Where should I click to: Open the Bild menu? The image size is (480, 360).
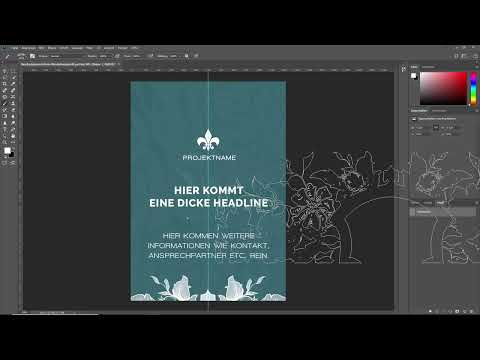(41, 48)
